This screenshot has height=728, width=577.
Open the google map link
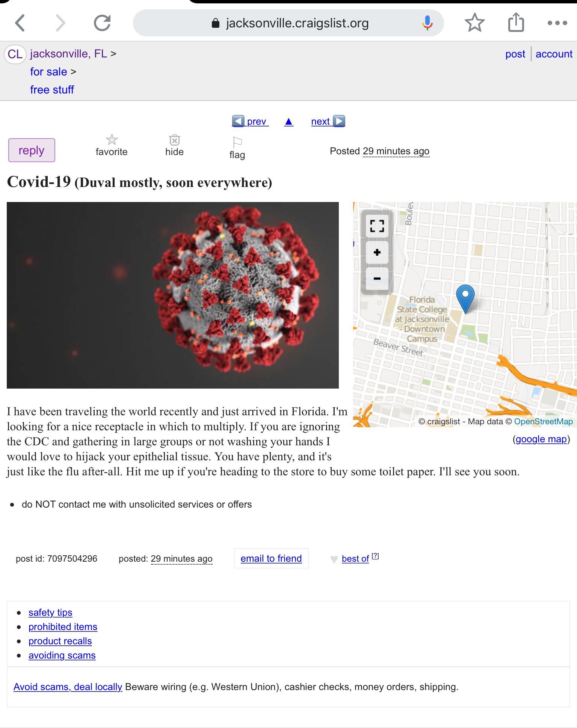coord(541,439)
